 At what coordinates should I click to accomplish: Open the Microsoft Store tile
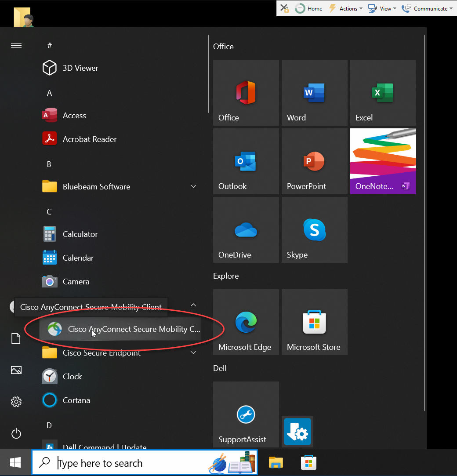coord(314,322)
